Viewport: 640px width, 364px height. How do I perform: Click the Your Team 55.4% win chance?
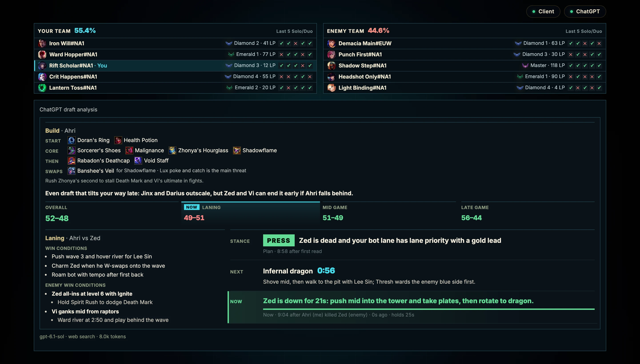pyautogui.click(x=85, y=31)
